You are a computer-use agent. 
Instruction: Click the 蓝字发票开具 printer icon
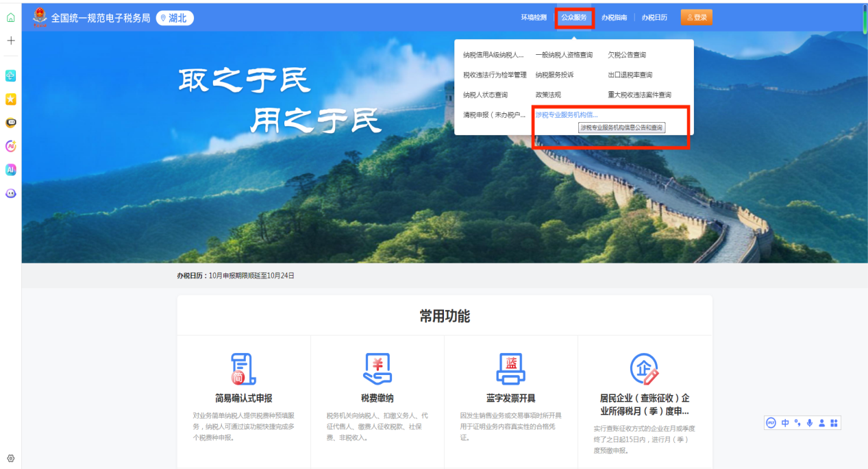point(510,369)
